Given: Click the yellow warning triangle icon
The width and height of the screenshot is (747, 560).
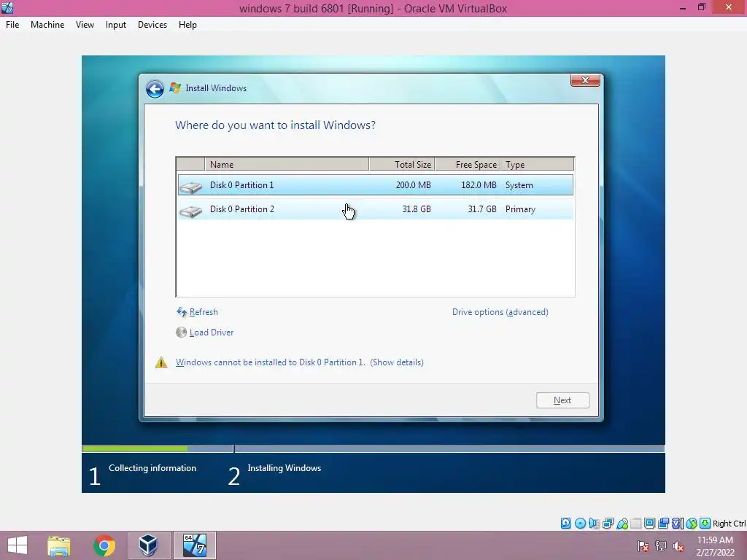Looking at the screenshot, I should 161,362.
